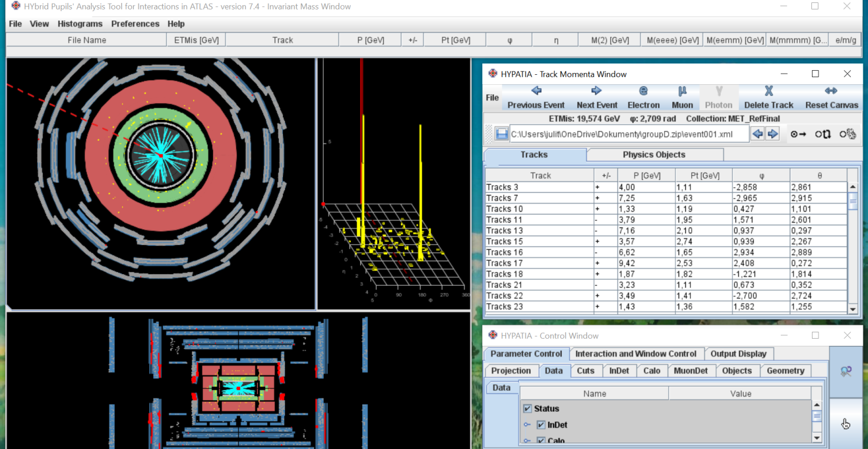This screenshot has height=449, width=868.
Task: Switch to Interaction and Window Control tab
Action: click(x=636, y=354)
